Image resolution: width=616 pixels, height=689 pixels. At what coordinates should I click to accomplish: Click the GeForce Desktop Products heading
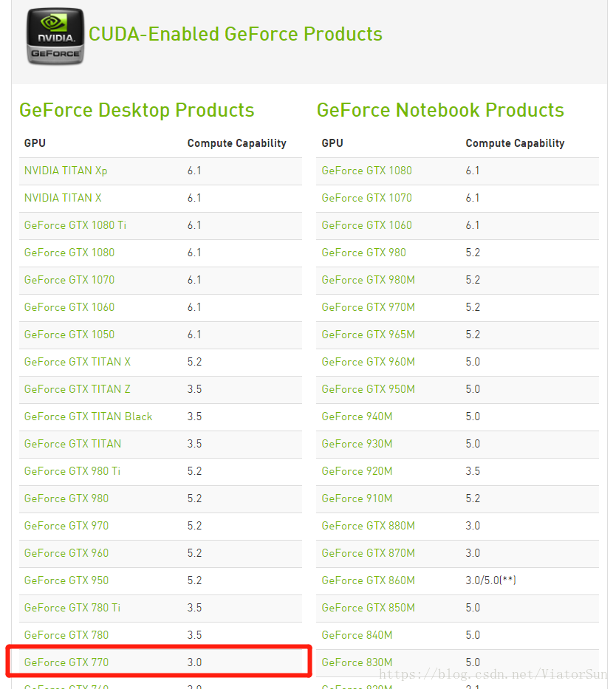coord(137,110)
